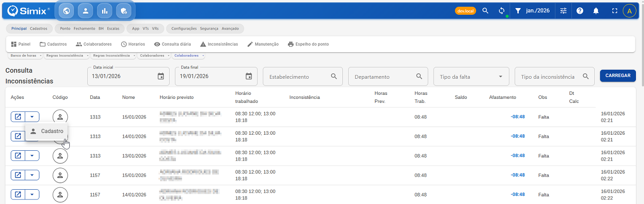Open the globe module icon in header

[66, 11]
